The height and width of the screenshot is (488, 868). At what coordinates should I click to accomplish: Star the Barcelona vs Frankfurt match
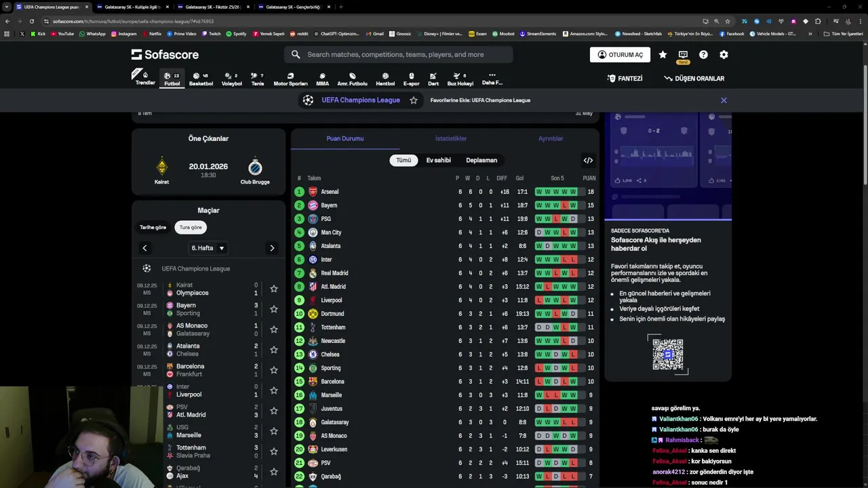[274, 370]
